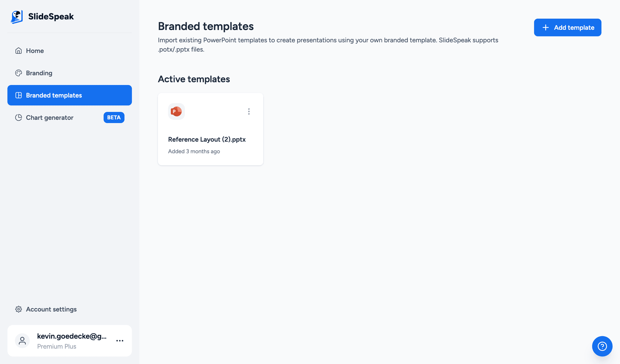Image resolution: width=620 pixels, height=364 pixels.
Task: Click the SlideSpeak ghost logo
Action: pos(17,16)
